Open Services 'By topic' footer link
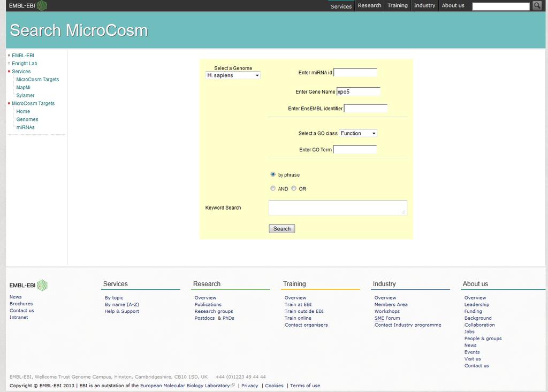The width and height of the screenshot is (548, 392). pos(114,298)
